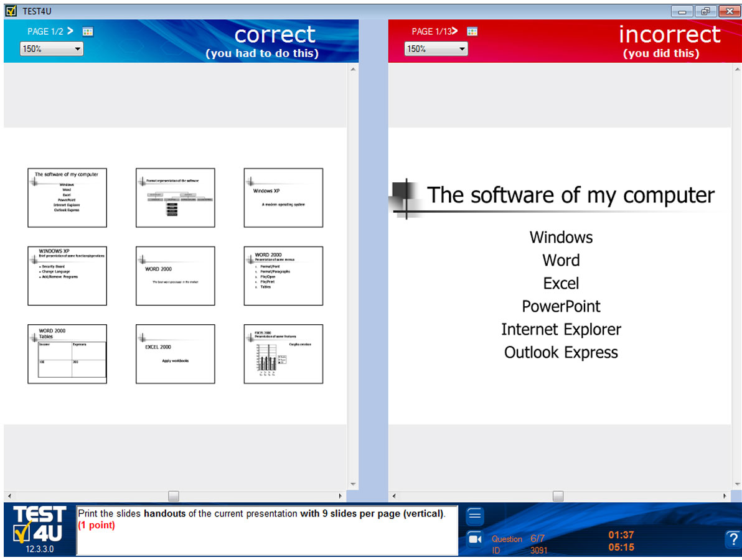
Task: Click 'Word' in the incorrect slide
Action: (x=561, y=261)
